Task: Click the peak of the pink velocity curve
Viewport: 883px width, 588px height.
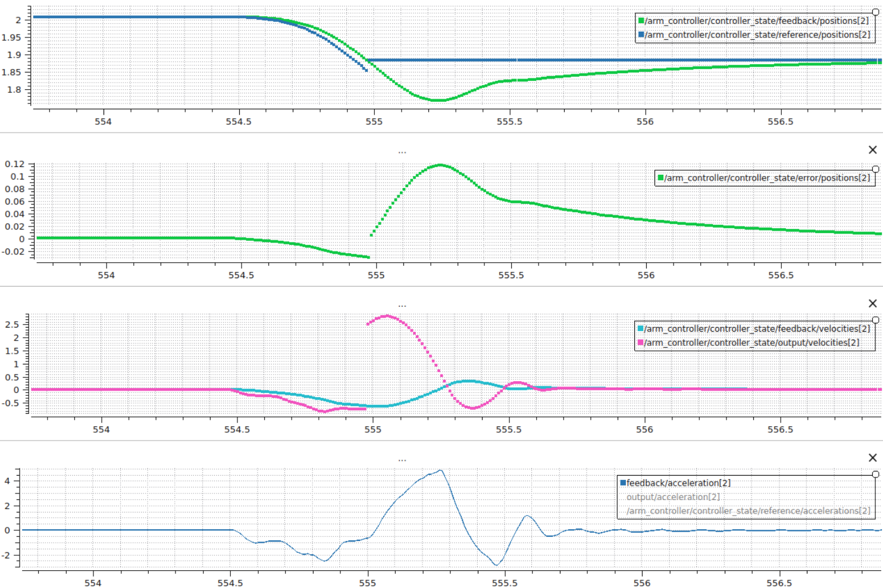Action: pos(387,316)
